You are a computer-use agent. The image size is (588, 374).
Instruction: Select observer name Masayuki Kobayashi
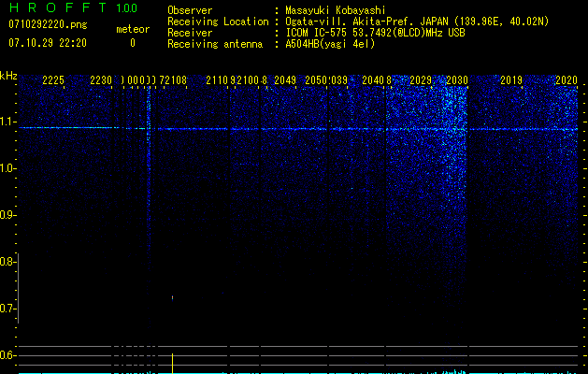[x=336, y=10]
